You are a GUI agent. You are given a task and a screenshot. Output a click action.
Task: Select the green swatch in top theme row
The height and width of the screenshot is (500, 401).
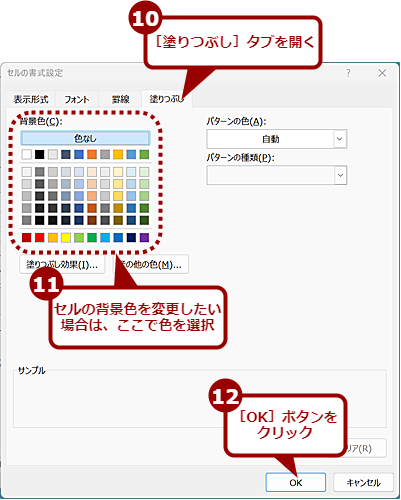144,154
